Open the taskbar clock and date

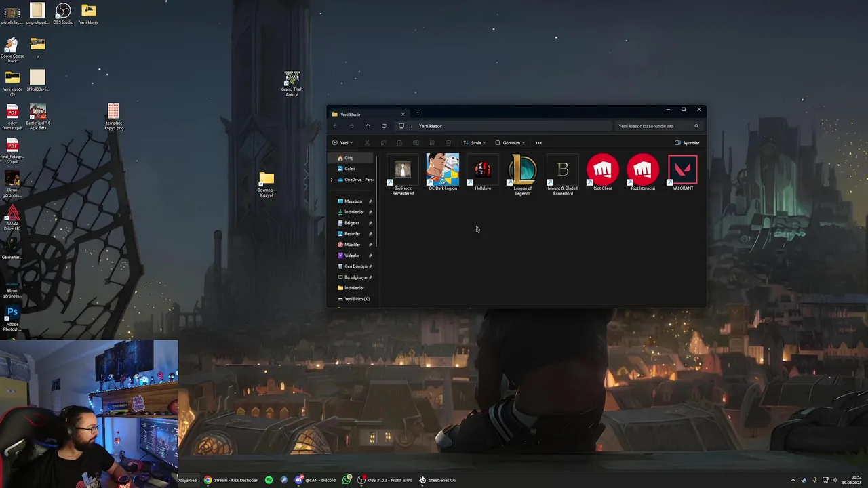tap(852, 480)
